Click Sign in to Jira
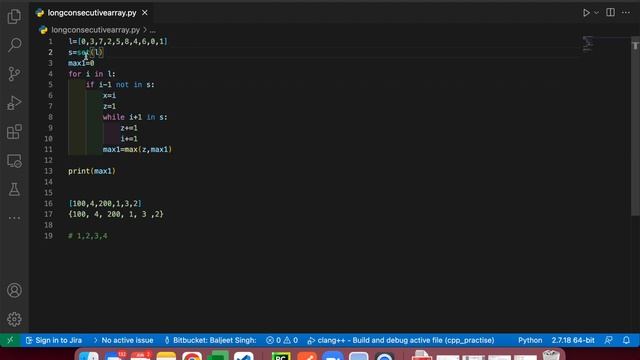This screenshot has width=640, height=360. point(53,340)
